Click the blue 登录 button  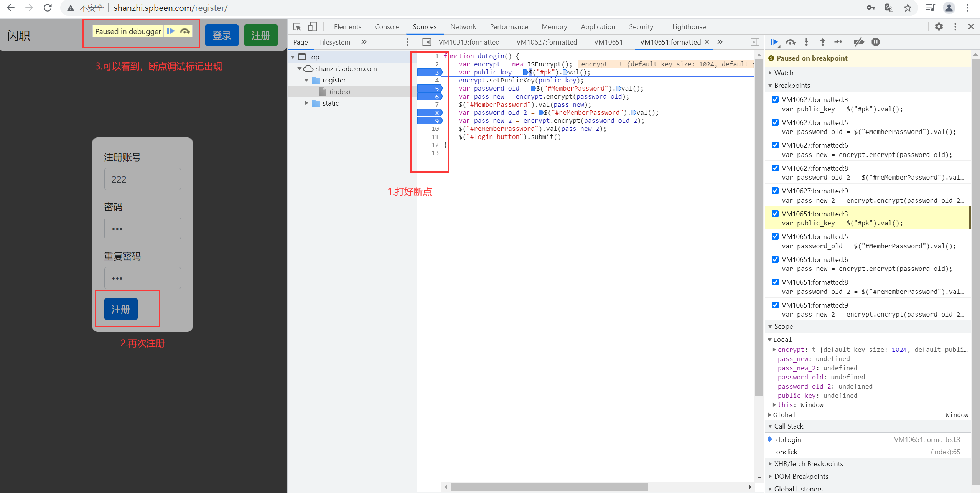222,35
